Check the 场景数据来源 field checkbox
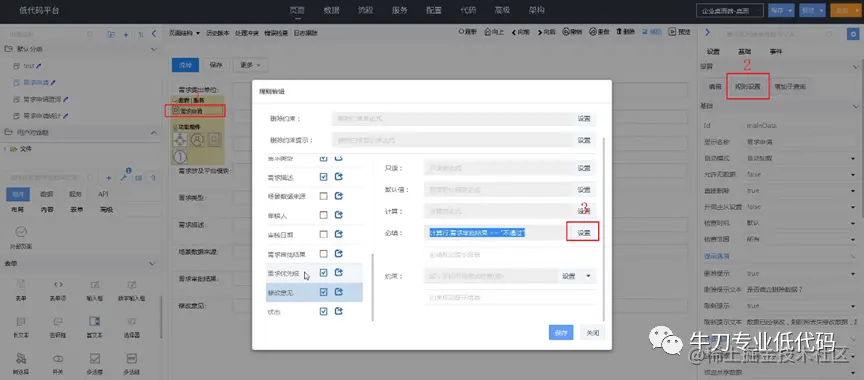Image resolution: width=864 pixels, height=380 pixels. click(x=323, y=196)
